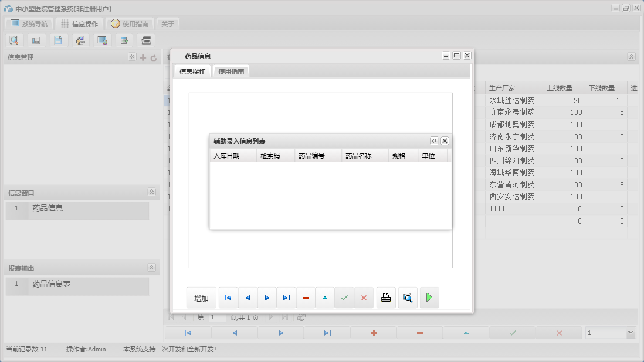Viewport: 644px width, 362px height.
Task: Collapse the 辅助录入信息列表 popup
Action: tap(434, 141)
